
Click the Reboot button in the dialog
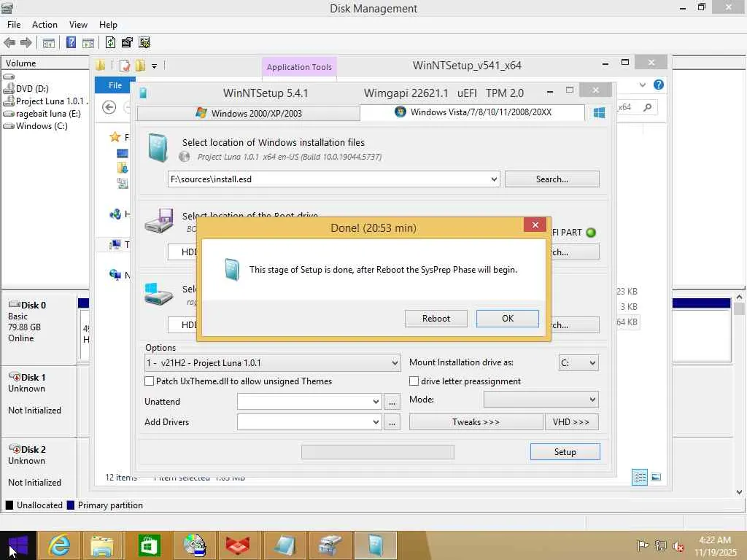(x=436, y=319)
